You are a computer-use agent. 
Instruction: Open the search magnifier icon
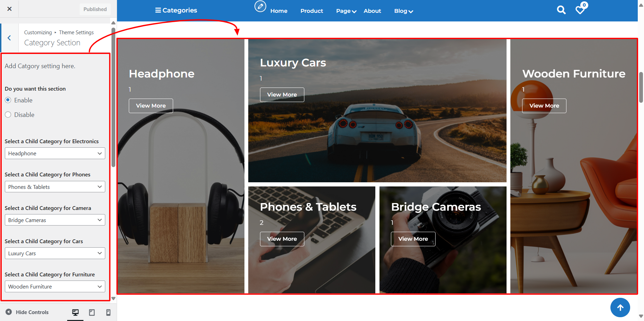[x=561, y=10]
